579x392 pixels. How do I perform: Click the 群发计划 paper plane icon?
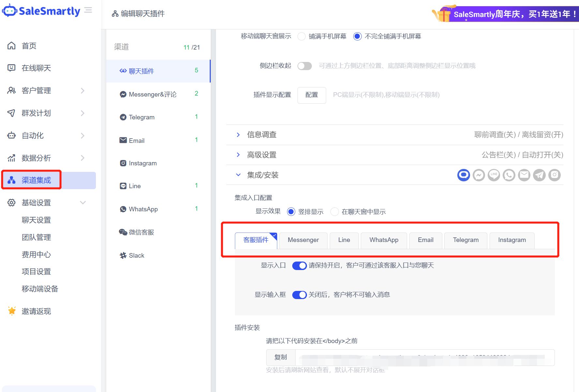(x=11, y=113)
